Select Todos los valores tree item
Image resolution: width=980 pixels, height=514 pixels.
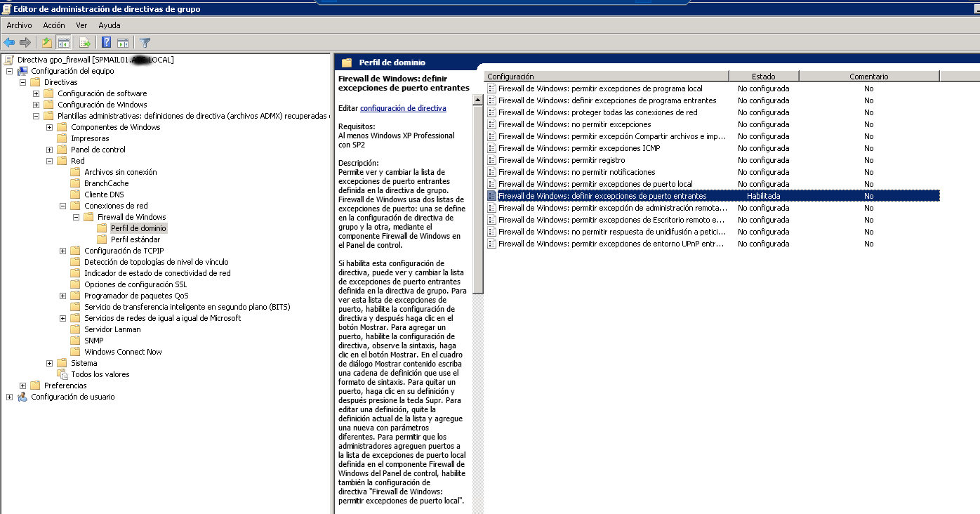coord(100,374)
